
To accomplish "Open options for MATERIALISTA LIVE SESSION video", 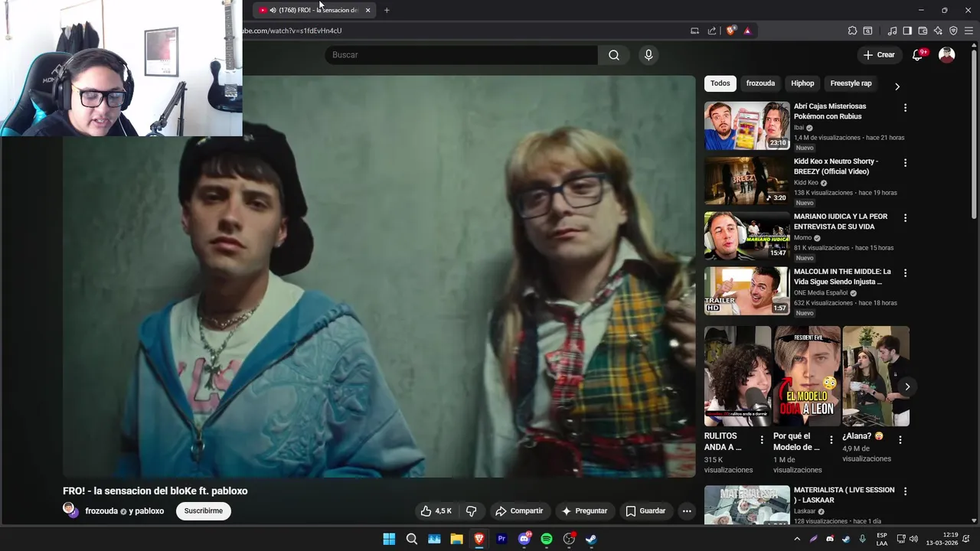I will (x=905, y=491).
